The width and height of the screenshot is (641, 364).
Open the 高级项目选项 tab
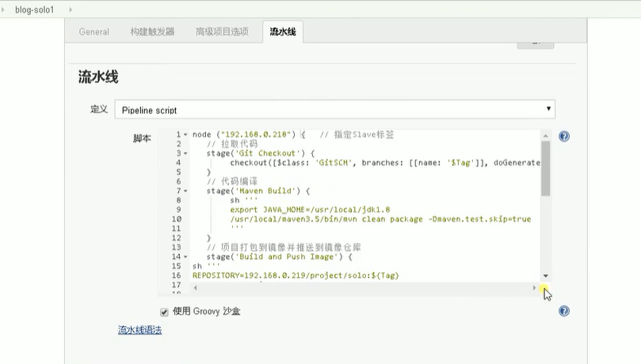click(222, 32)
